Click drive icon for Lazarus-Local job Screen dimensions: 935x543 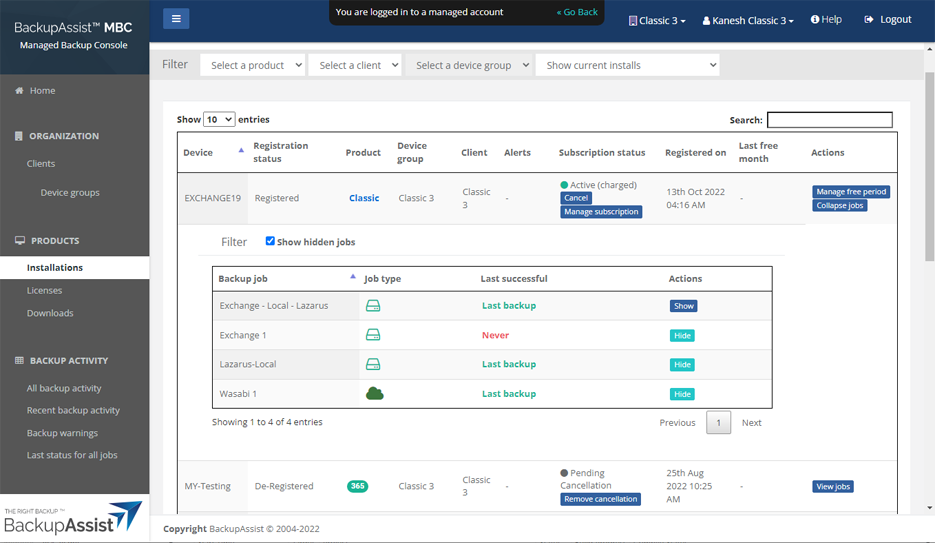pyautogui.click(x=373, y=364)
